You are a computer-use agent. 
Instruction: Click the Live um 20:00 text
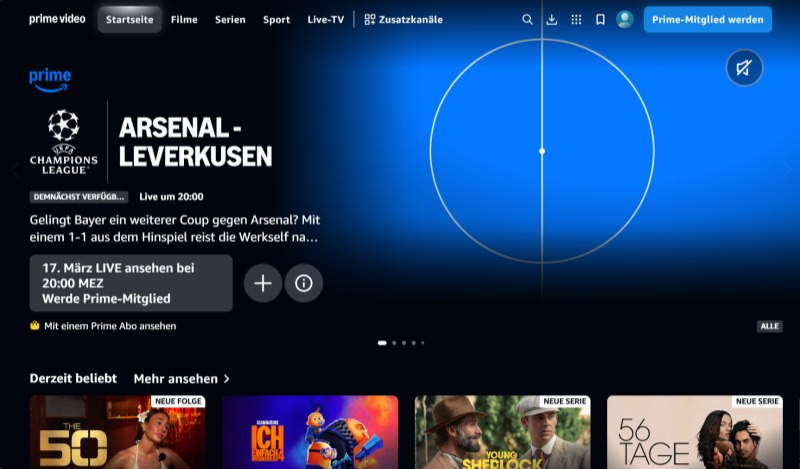171,196
